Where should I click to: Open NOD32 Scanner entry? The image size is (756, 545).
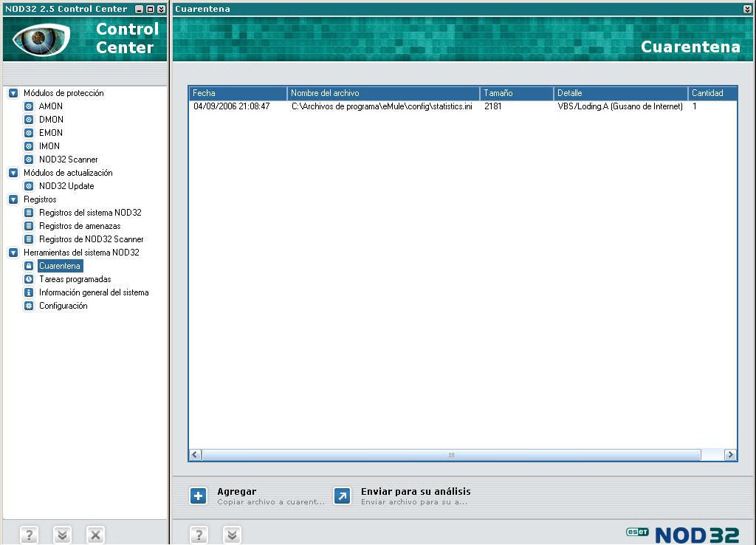pos(69,160)
